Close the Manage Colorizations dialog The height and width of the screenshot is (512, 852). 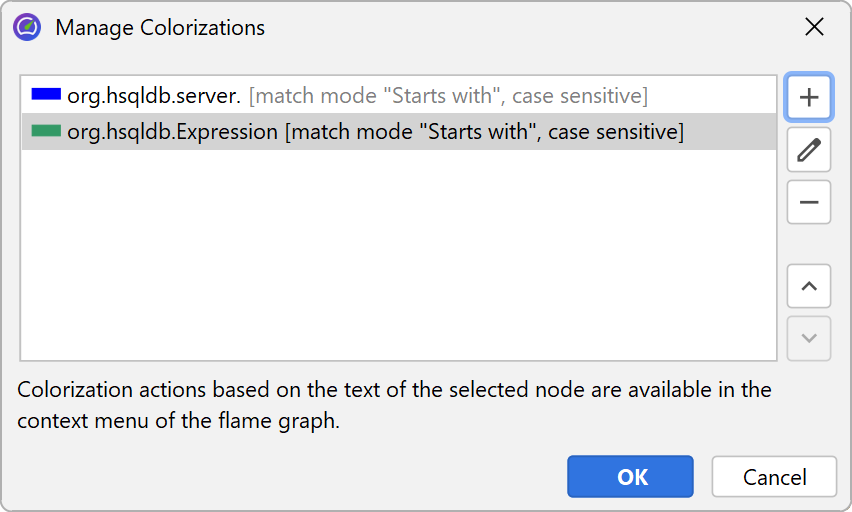814,27
